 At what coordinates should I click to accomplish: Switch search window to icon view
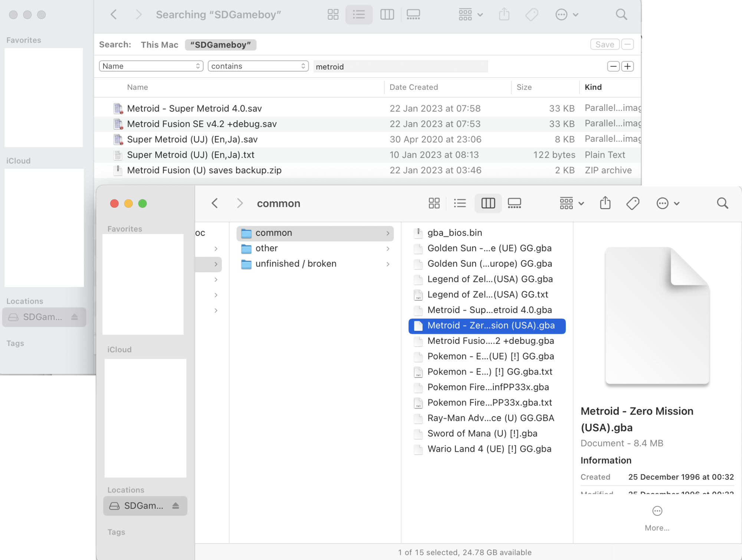point(333,14)
